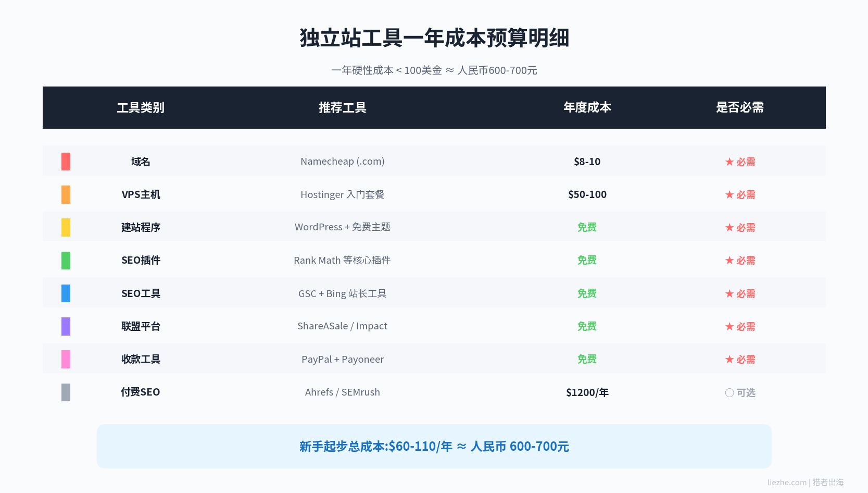Click the 年度成本 column header
The width and height of the screenshot is (868, 493).
tap(587, 107)
